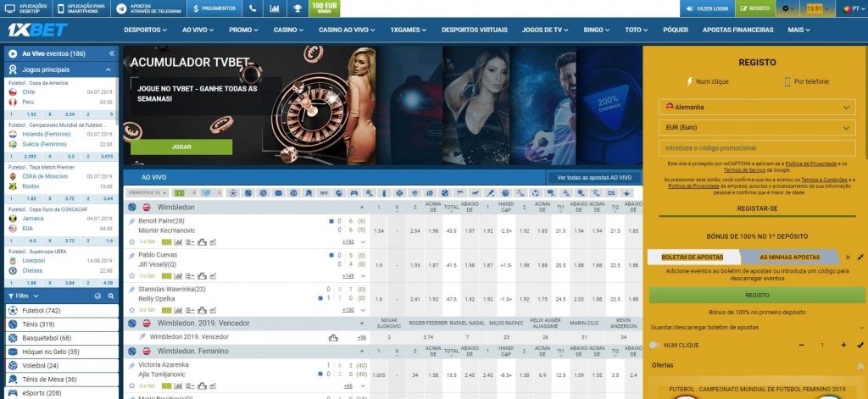Click Ver todas as apostas AO VIVO
This screenshot has width=868, height=399.
pos(594,178)
